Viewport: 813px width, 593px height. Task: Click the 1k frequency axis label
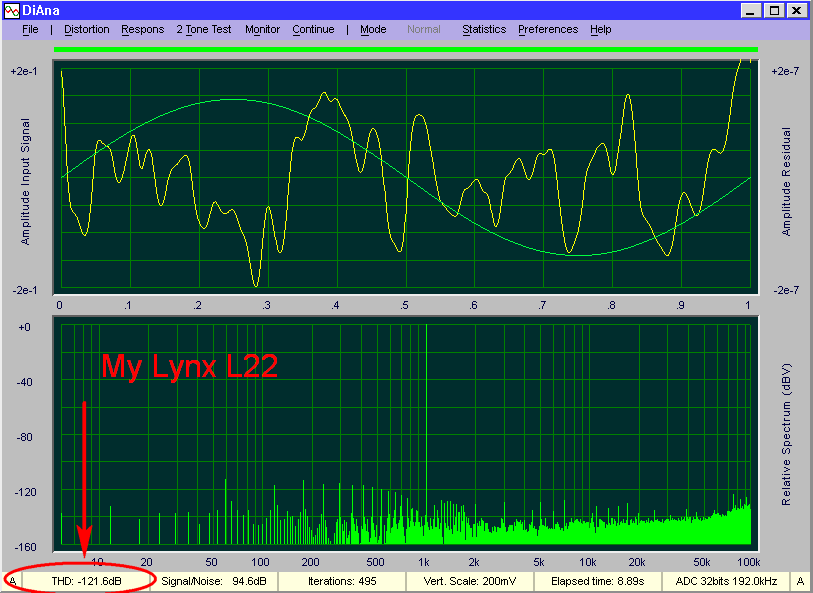424,562
